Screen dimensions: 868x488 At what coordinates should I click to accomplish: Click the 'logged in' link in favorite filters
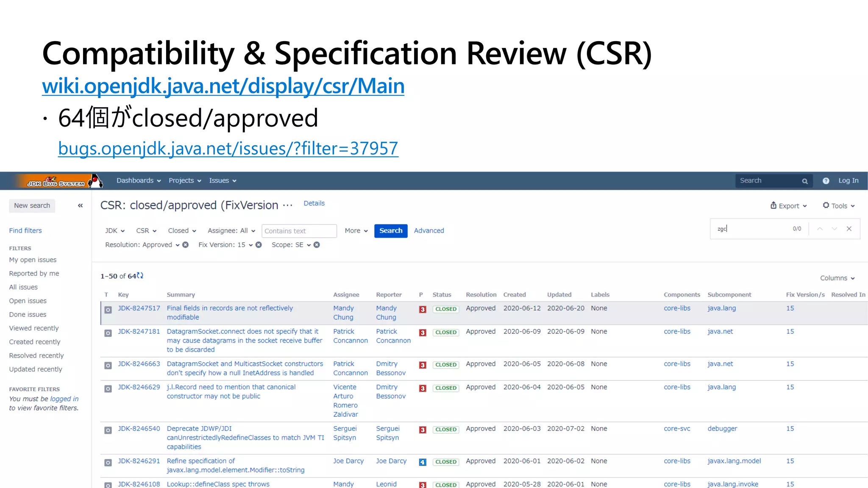64,399
